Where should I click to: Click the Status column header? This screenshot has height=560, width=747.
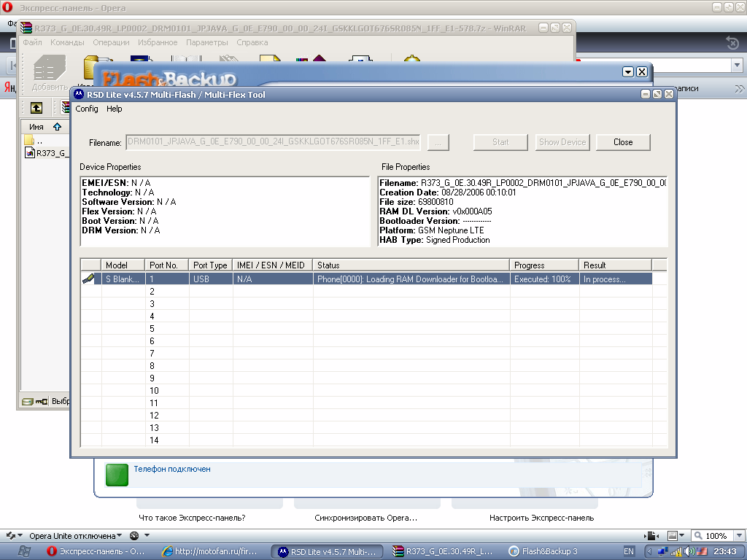411,265
